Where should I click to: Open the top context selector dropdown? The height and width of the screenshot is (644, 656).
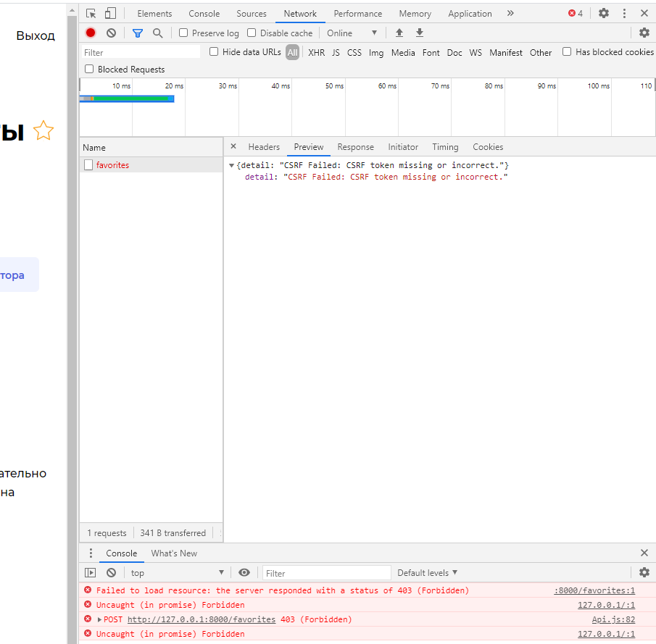(178, 573)
